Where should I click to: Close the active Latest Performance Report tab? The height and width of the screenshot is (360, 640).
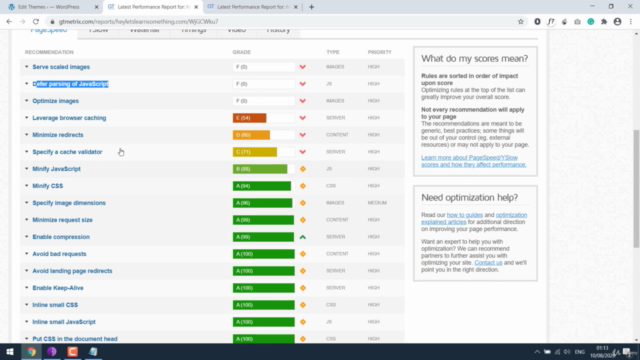[x=196, y=7]
